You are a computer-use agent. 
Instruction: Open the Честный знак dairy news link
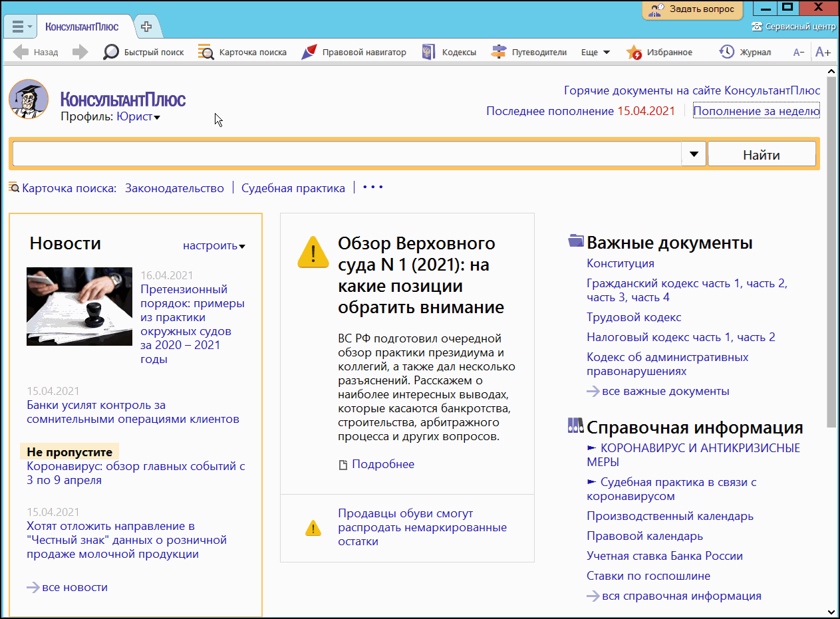(x=127, y=540)
